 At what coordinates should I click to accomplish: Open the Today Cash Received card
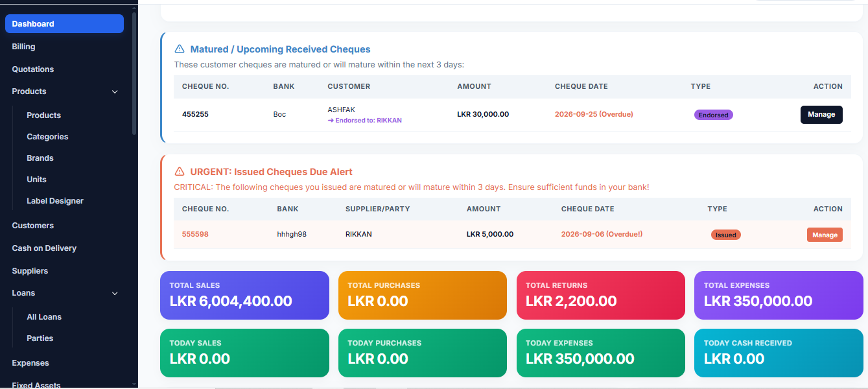(x=779, y=353)
